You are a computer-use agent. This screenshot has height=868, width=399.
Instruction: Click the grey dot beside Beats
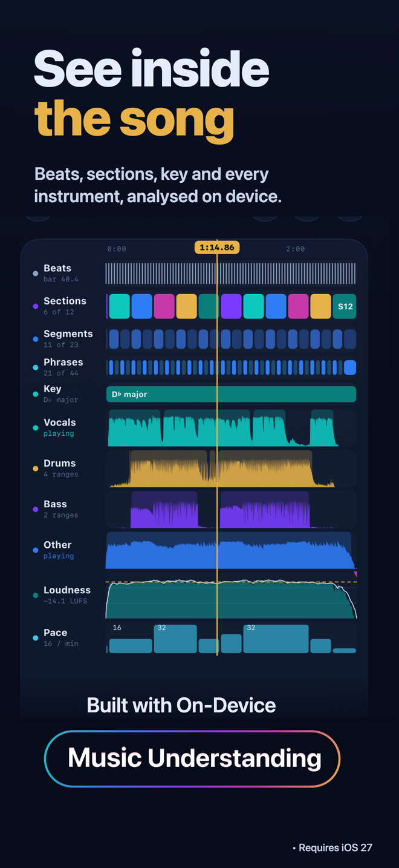click(x=36, y=274)
